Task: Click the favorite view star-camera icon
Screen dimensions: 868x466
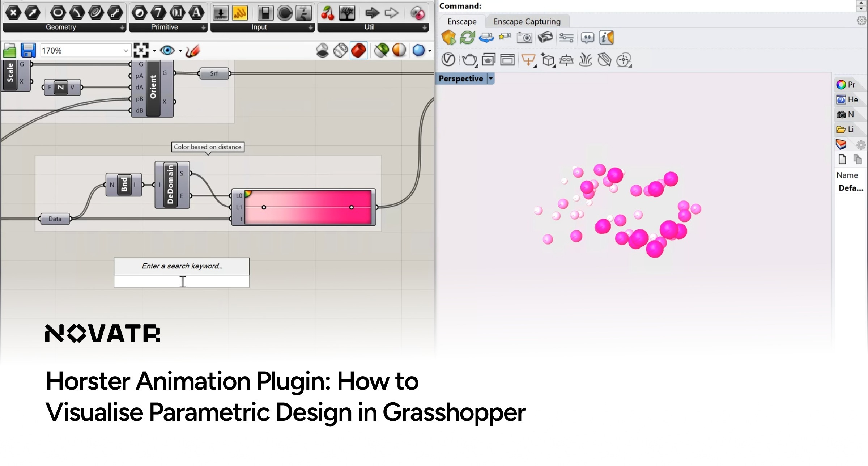Action: pos(505,37)
